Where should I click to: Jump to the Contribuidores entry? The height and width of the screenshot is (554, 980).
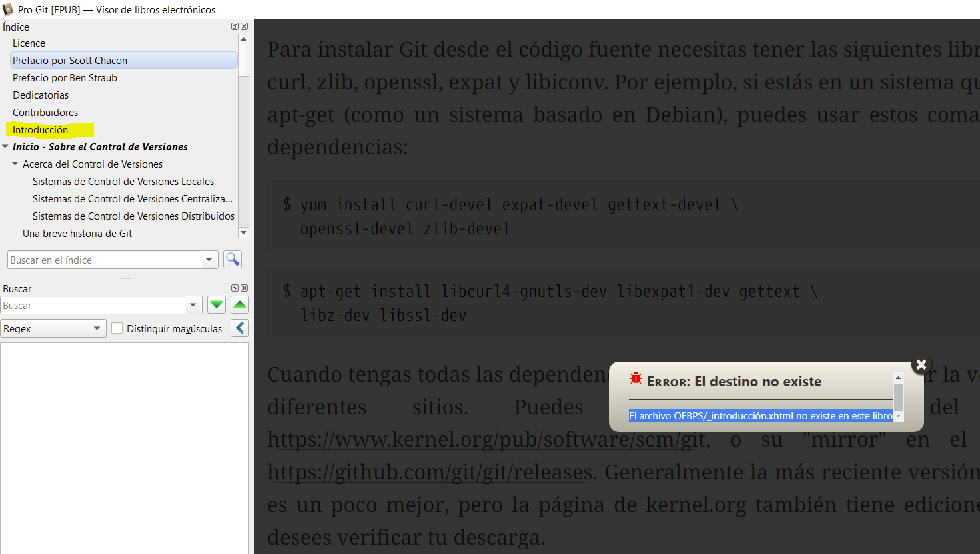(45, 113)
